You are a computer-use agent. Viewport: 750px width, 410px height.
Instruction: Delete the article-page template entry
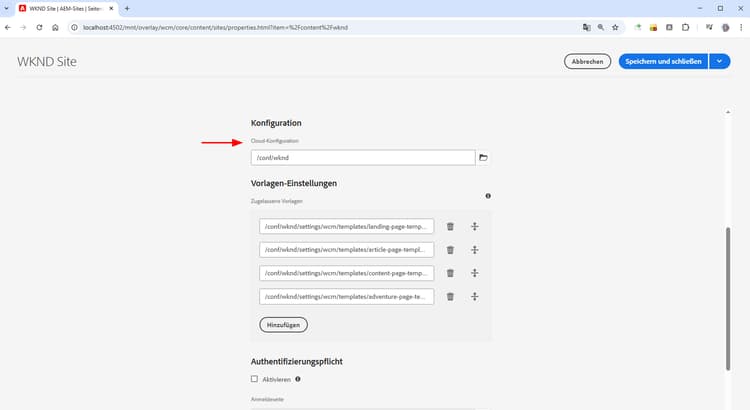pos(450,250)
